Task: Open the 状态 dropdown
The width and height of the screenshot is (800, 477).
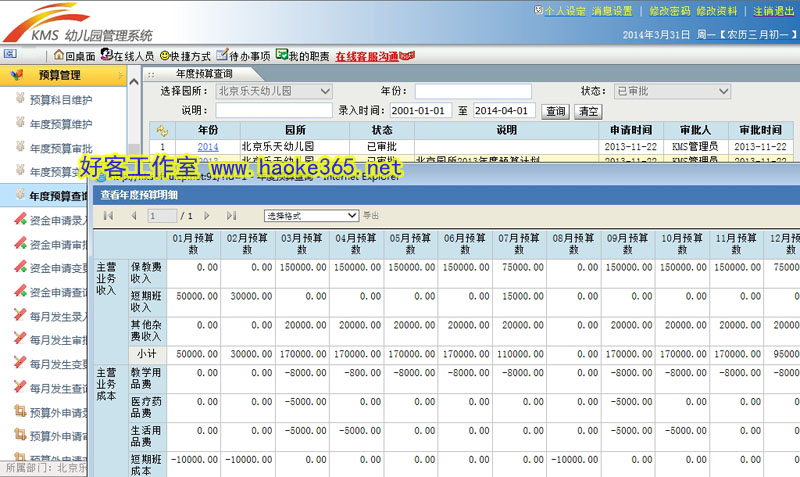Action: [x=672, y=91]
